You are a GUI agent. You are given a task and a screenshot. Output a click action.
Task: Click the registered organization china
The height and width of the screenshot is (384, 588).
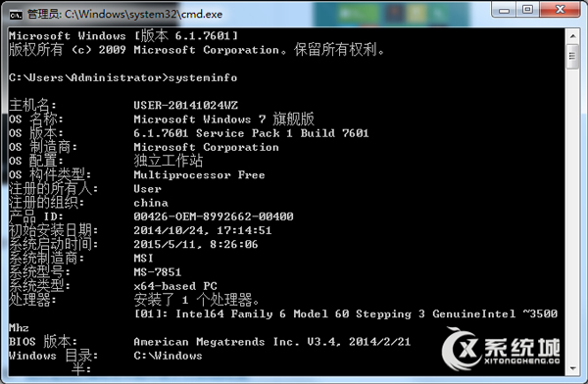tap(151, 203)
